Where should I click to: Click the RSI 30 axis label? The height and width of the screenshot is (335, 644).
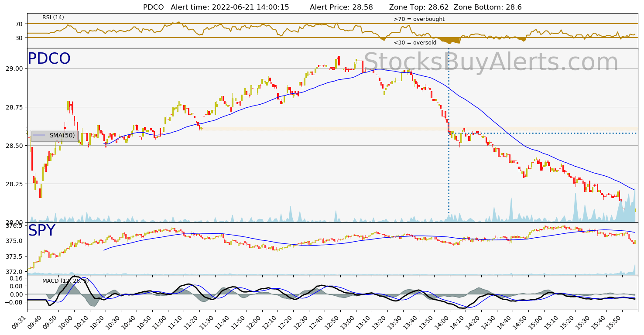(20, 38)
